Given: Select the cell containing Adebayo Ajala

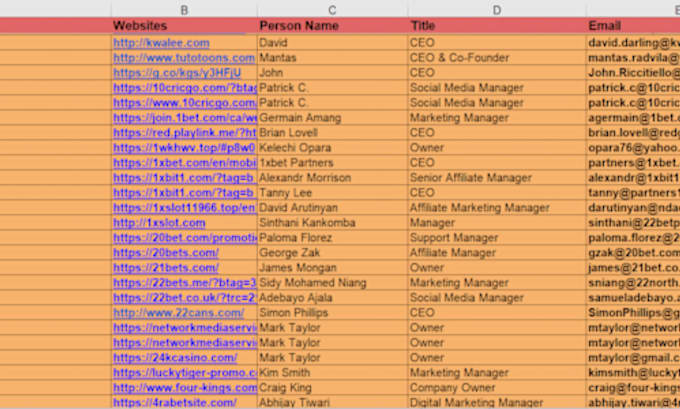Looking at the screenshot, I should [x=332, y=298].
